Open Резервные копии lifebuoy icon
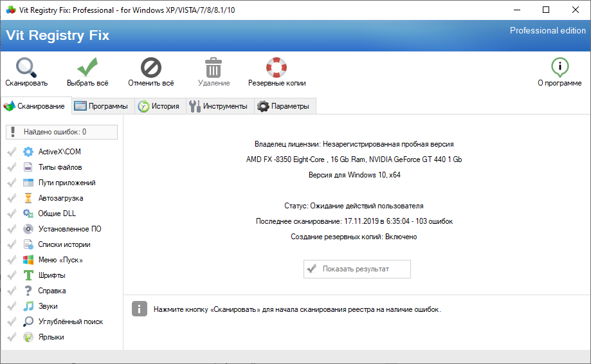The height and width of the screenshot is (364, 591). click(277, 68)
